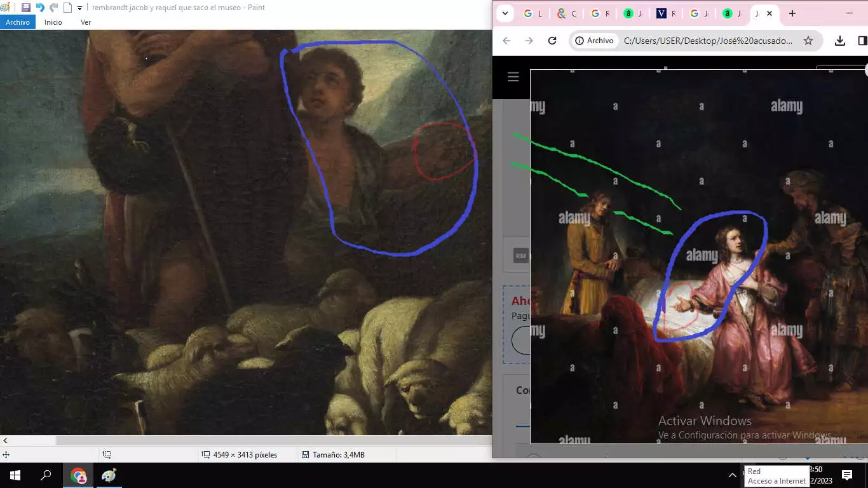The width and height of the screenshot is (868, 488).
Task: Redo the last undone Paint action
Action: pos(53,8)
